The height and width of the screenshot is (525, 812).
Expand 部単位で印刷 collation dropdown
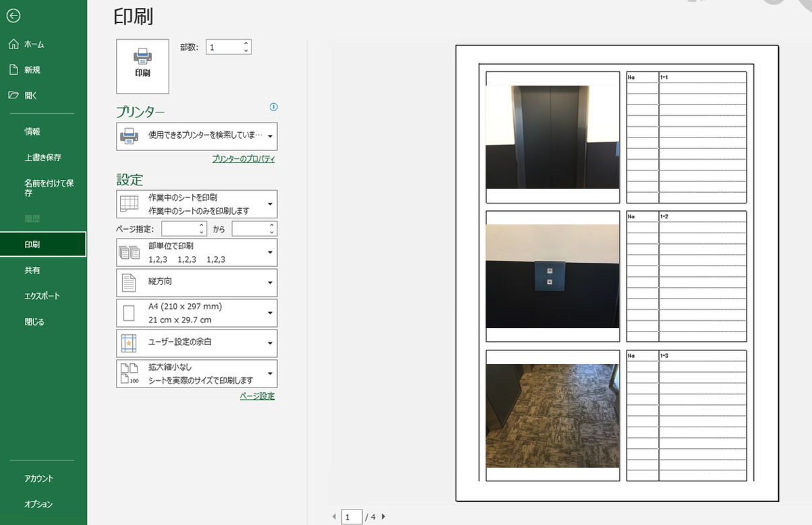click(x=197, y=253)
